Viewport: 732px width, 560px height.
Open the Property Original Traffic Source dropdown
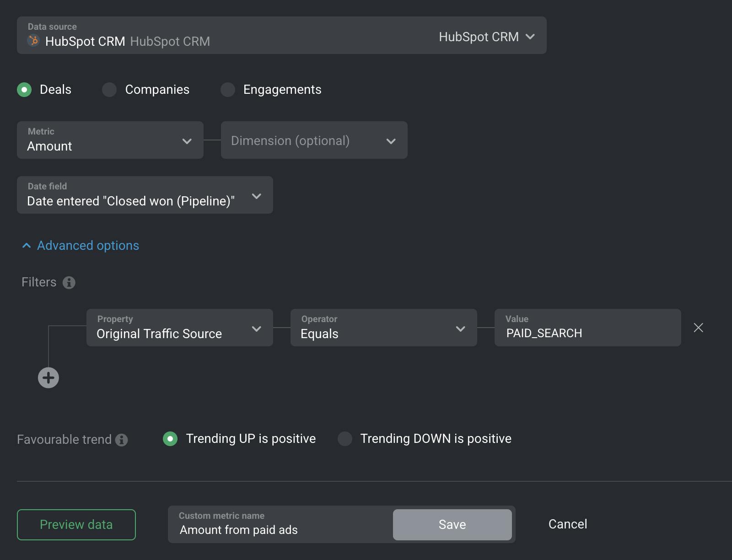180,328
